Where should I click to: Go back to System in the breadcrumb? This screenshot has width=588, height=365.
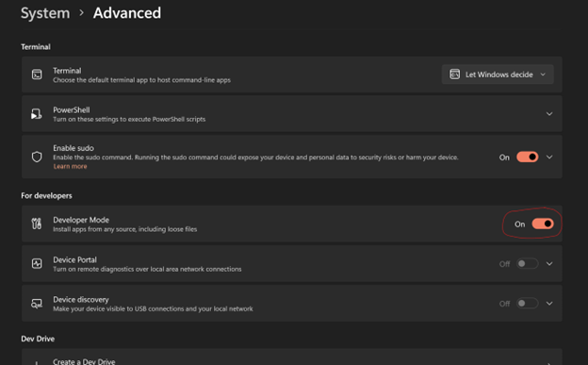(x=45, y=13)
